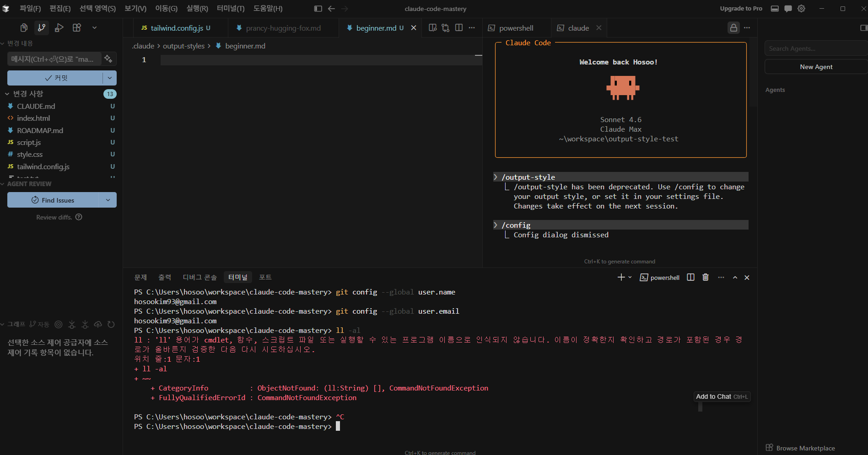Viewport: 868px width, 455px height.
Task: Open the commit button dropdown arrow
Action: 110,78
